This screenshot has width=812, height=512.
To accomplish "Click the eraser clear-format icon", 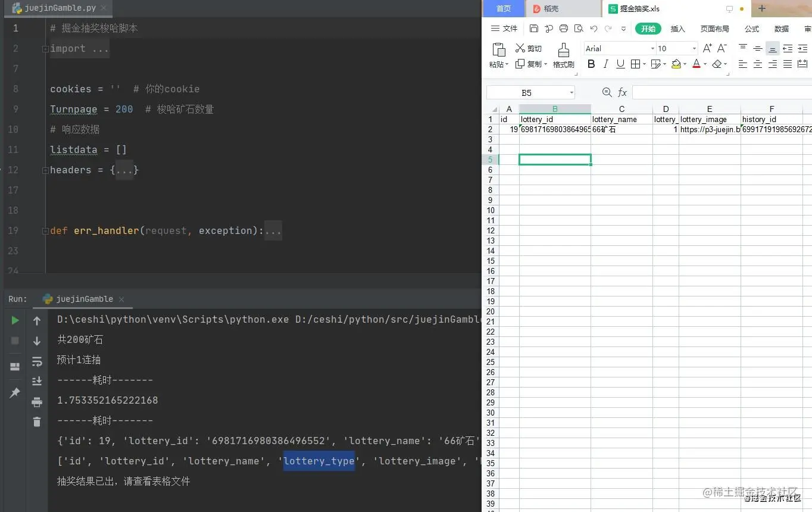I will pyautogui.click(x=717, y=64).
